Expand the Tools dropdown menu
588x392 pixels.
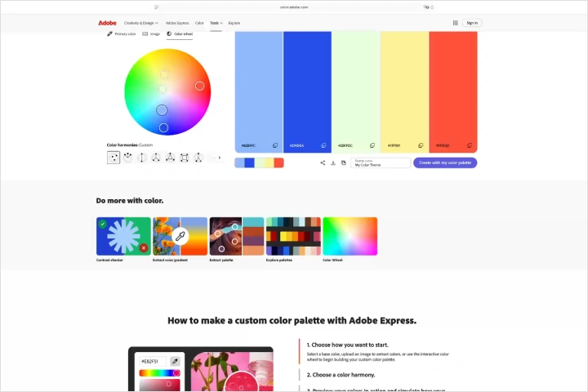coord(216,23)
